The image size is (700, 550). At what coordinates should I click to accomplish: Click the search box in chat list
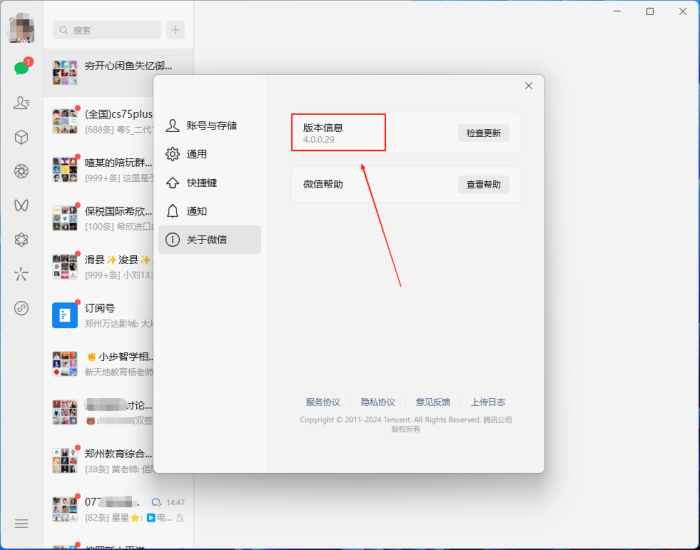[107, 30]
